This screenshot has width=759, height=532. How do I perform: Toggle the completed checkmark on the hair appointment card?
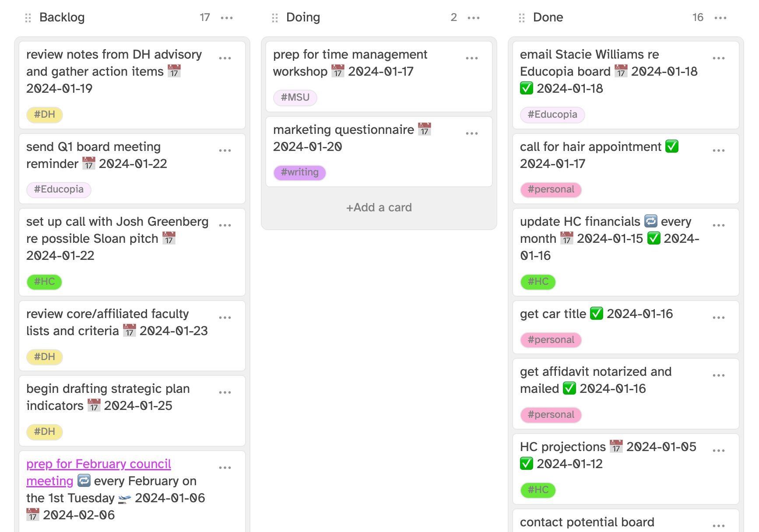coord(672,146)
